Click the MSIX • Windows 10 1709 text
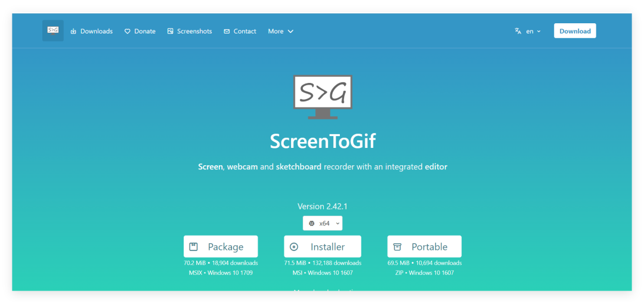Viewport: 644px width, 303px height. (x=221, y=273)
